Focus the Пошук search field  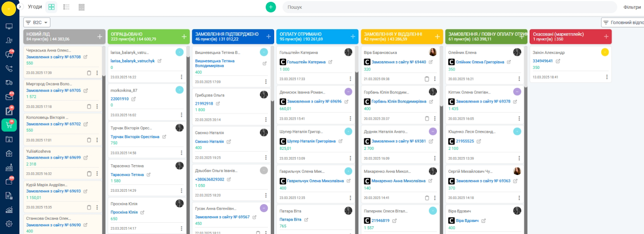tap(450, 7)
